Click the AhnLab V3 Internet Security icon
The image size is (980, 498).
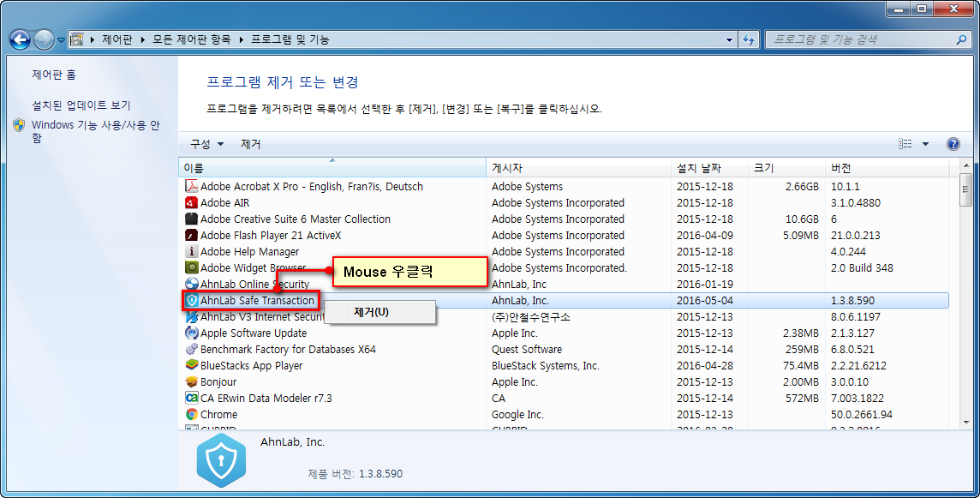(191, 316)
